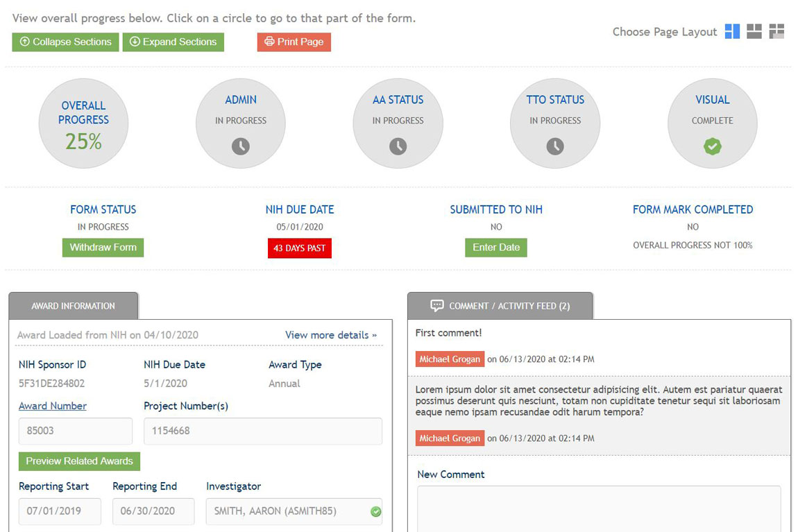Click the green checkmark in Visual circle

coord(713,146)
